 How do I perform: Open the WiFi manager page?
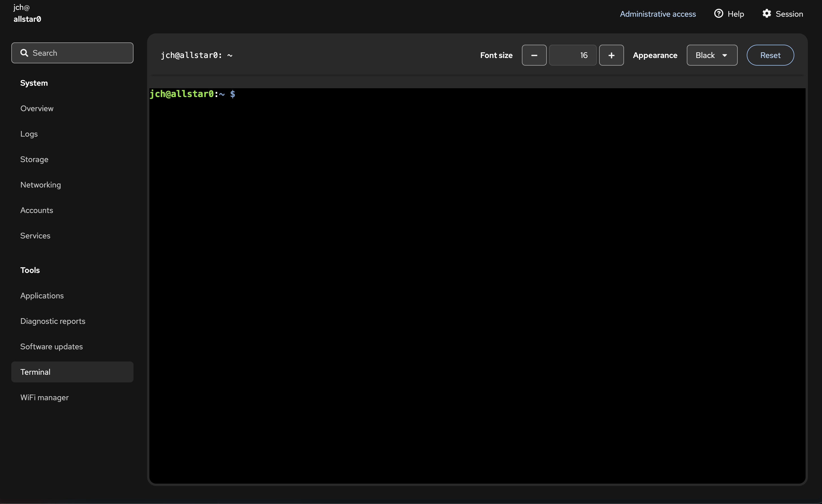coord(44,397)
